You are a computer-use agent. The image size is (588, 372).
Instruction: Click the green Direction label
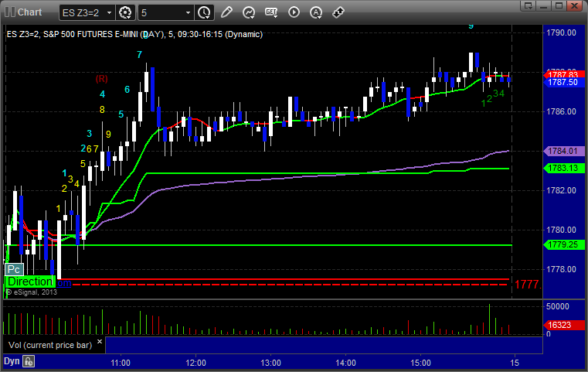(30, 282)
